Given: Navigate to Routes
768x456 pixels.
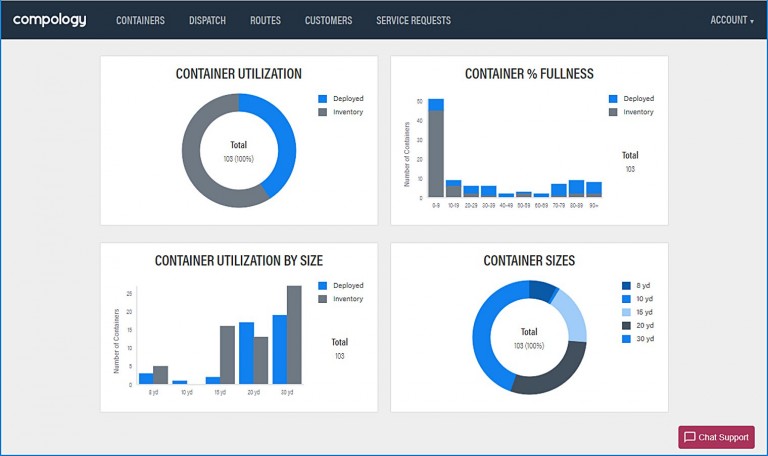Looking at the screenshot, I should tap(265, 20).
